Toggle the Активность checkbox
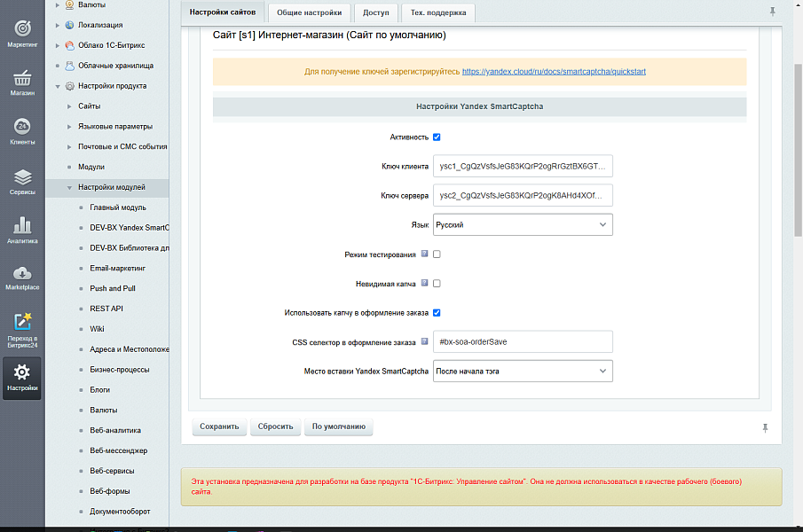The height and width of the screenshot is (532, 803). (x=437, y=137)
